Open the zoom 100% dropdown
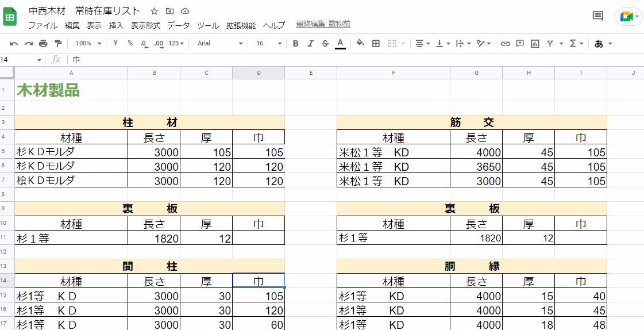Viewport: 644px width, 330px height. [88, 44]
